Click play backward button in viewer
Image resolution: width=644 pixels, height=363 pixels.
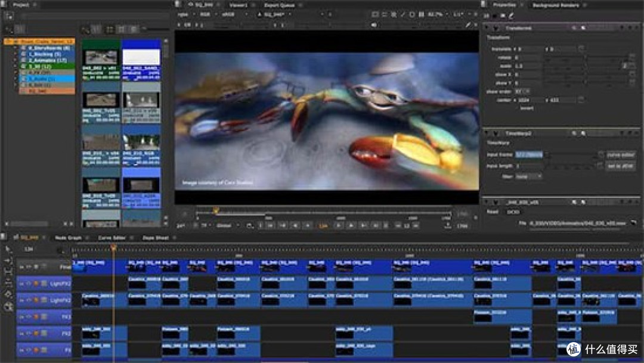pyautogui.click(x=308, y=225)
